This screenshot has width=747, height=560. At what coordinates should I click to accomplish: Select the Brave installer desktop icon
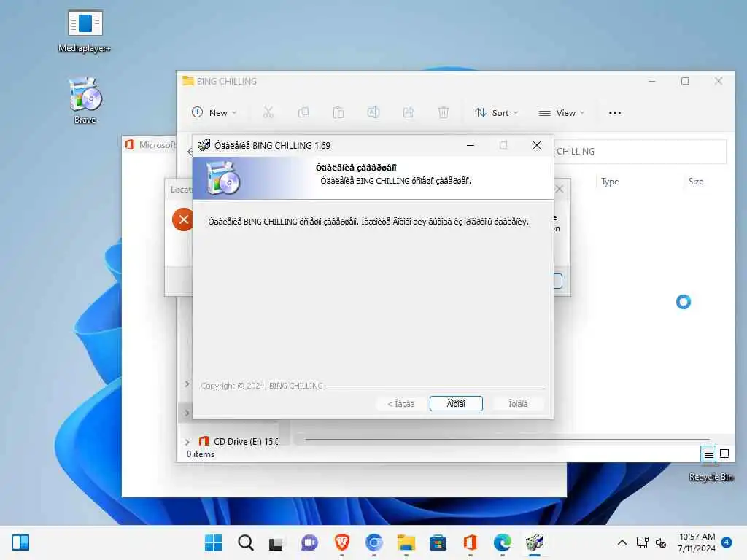point(85,101)
